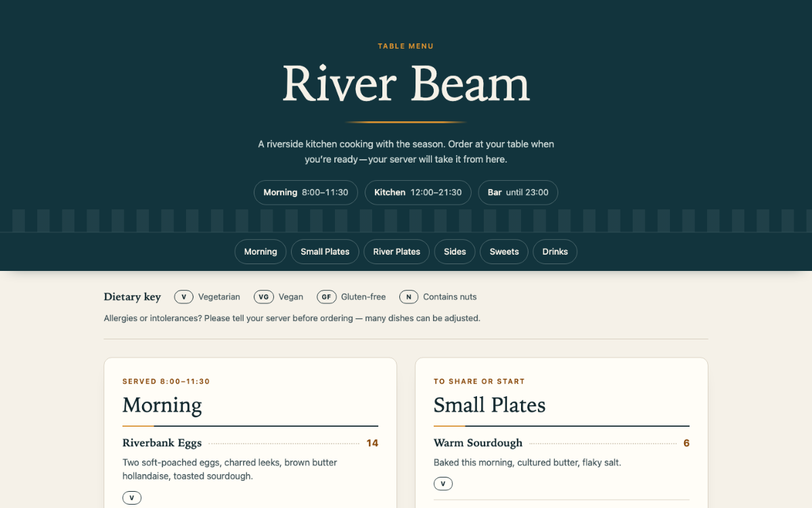This screenshot has width=812, height=508.
Task: Click the Small Plates card heading
Action: tap(490, 405)
